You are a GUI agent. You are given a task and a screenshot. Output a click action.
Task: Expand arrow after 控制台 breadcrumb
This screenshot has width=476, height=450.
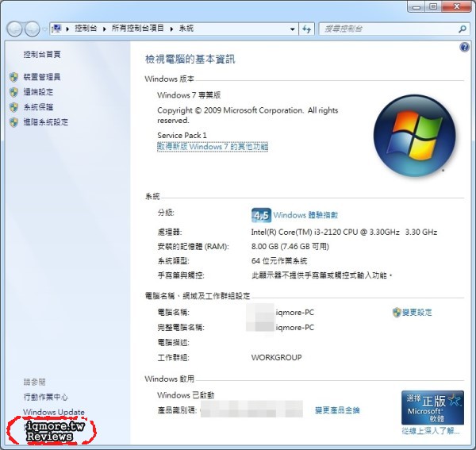[x=105, y=29]
